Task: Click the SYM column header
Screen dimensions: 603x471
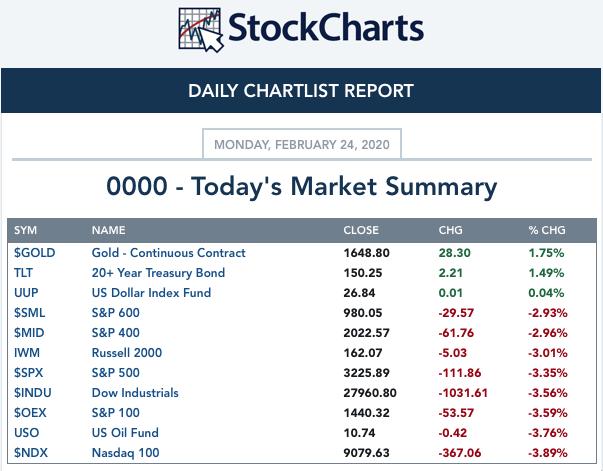Action: click(25, 231)
